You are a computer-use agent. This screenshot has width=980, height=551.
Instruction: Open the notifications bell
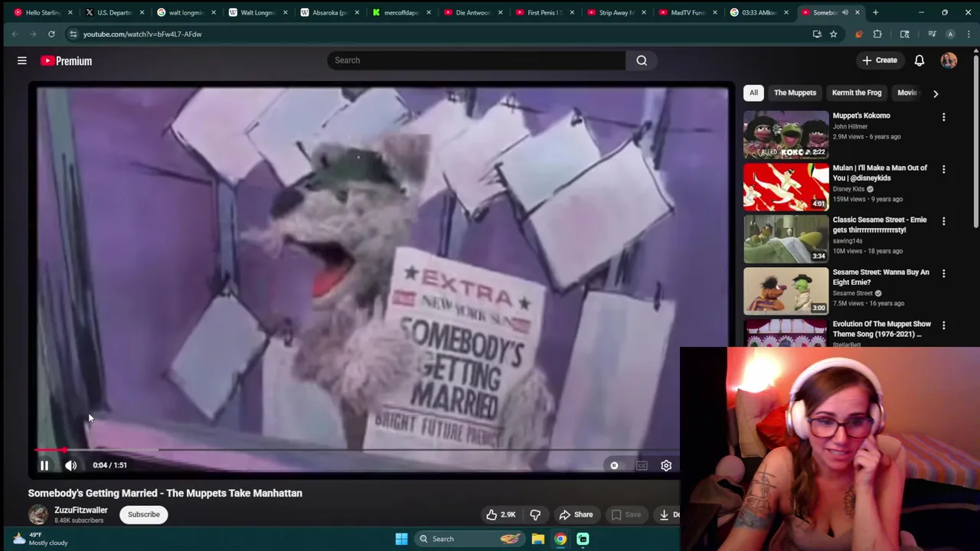920,60
